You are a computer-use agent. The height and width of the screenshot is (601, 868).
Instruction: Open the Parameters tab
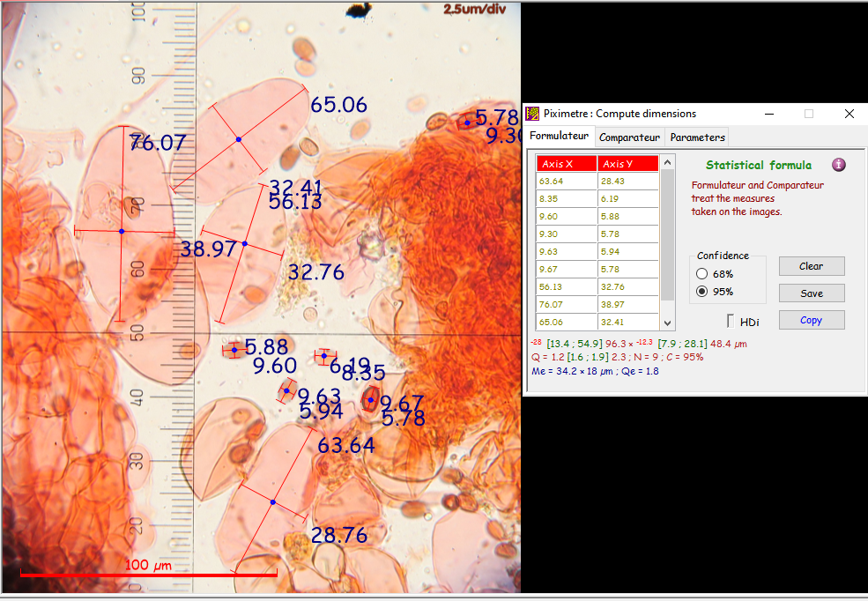coord(697,137)
